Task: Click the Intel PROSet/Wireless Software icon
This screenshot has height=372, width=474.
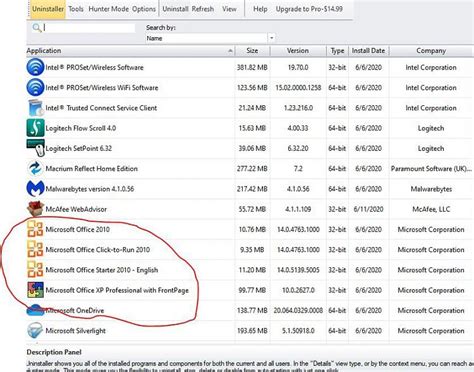Action: (35, 67)
